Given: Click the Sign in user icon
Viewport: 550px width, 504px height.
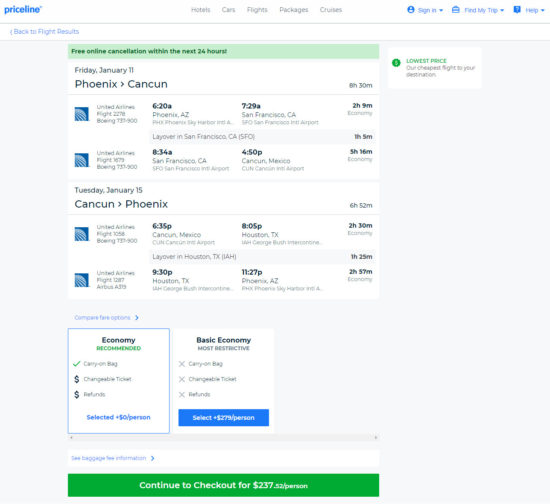Looking at the screenshot, I should coord(411,10).
